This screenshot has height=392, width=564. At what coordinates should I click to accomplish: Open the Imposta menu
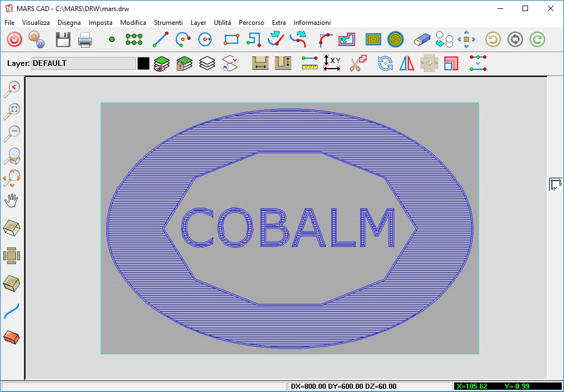pos(100,22)
